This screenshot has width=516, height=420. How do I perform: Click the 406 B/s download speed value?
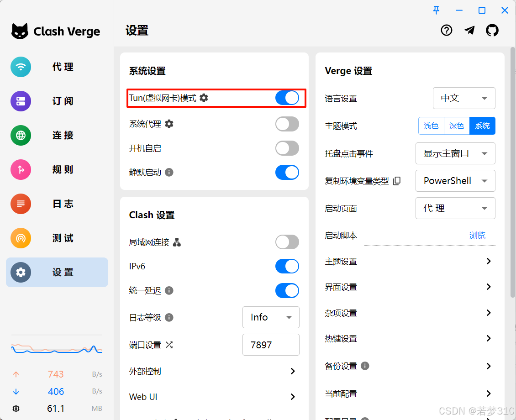tap(56, 391)
